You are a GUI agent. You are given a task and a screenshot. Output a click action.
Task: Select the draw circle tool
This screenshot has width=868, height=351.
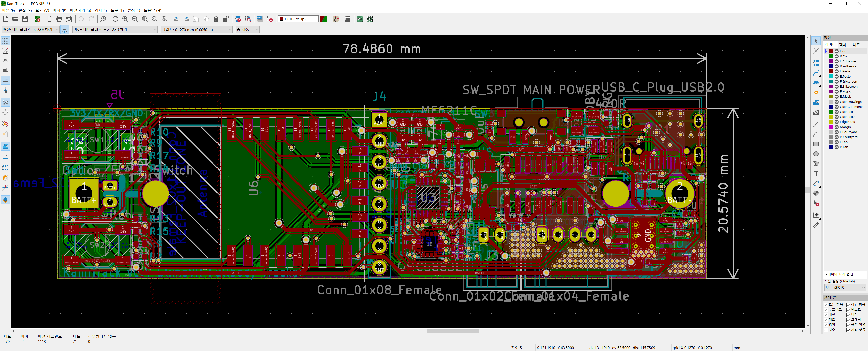tap(816, 154)
